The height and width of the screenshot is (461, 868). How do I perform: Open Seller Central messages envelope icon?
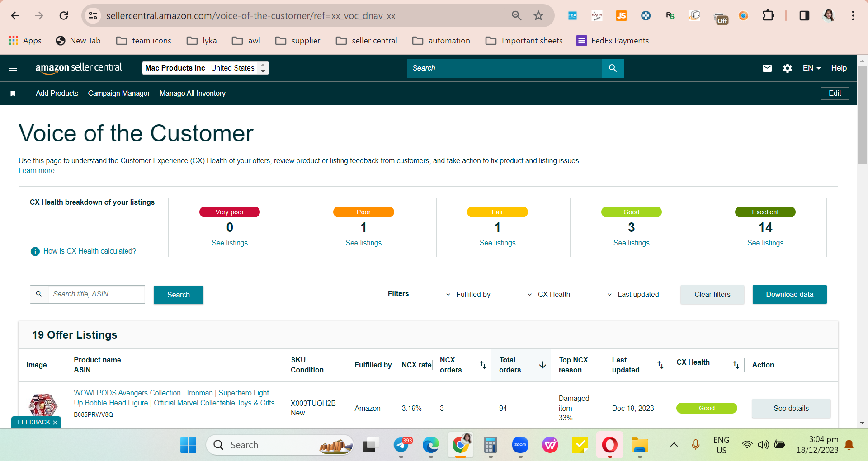coord(767,68)
